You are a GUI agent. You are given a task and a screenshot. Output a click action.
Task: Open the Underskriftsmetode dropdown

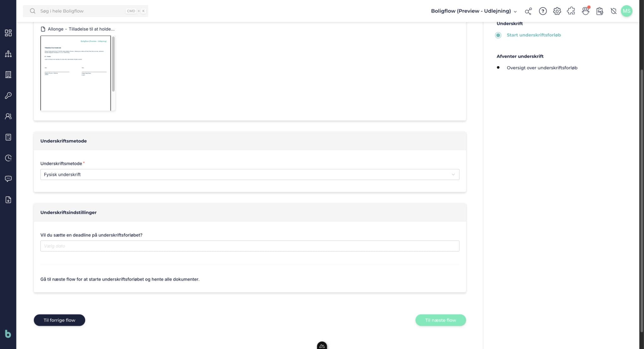(x=250, y=174)
